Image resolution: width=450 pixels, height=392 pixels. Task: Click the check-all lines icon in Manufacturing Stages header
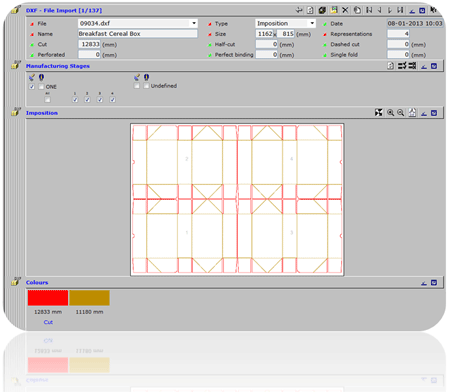pos(402,66)
